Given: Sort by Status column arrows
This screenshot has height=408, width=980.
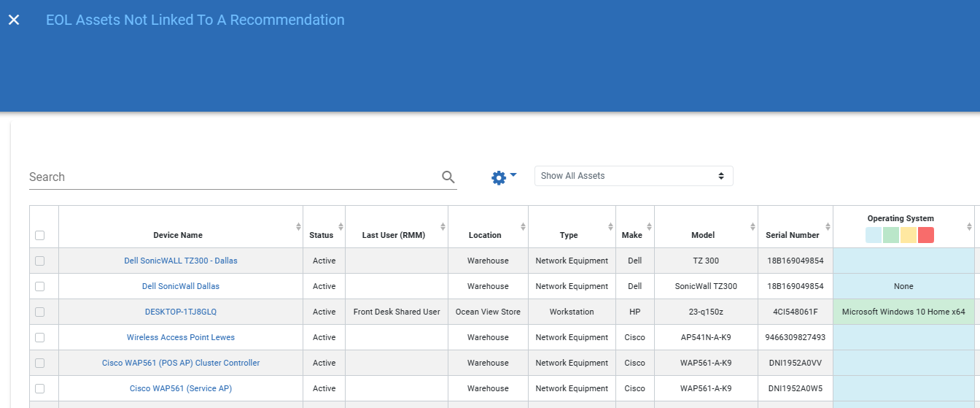Looking at the screenshot, I should 341,227.
